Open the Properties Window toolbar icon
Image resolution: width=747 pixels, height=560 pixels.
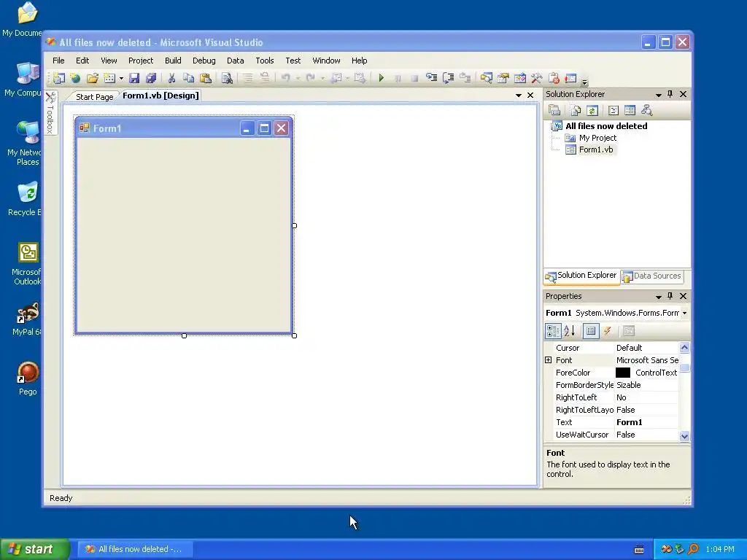[503, 78]
